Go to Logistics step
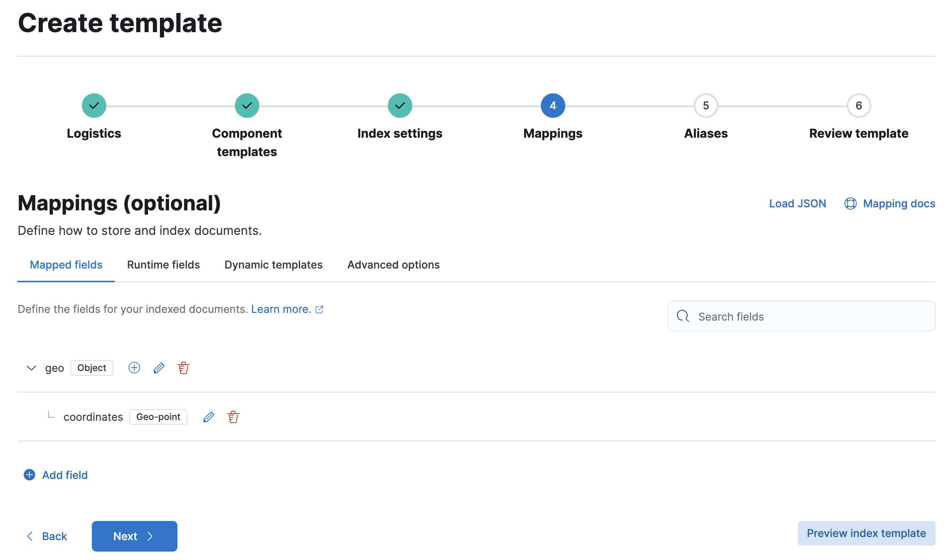This screenshot has width=947, height=560. [x=94, y=106]
